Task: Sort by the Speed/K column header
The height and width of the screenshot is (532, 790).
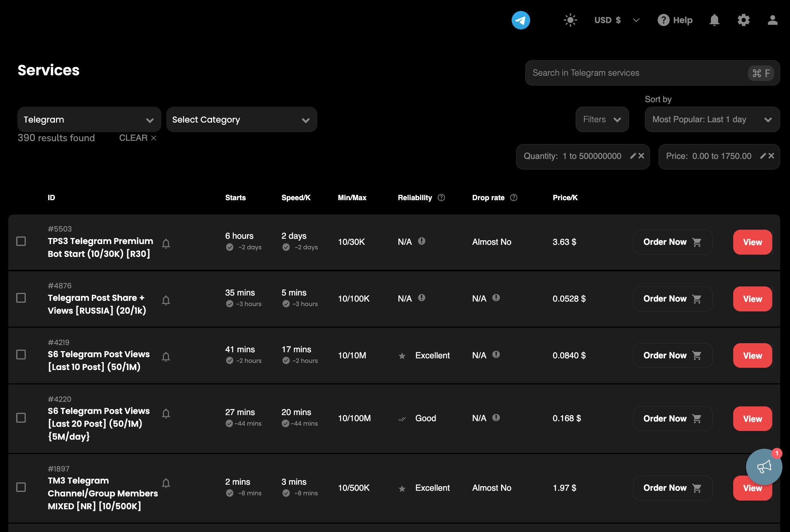Action: 296,198
